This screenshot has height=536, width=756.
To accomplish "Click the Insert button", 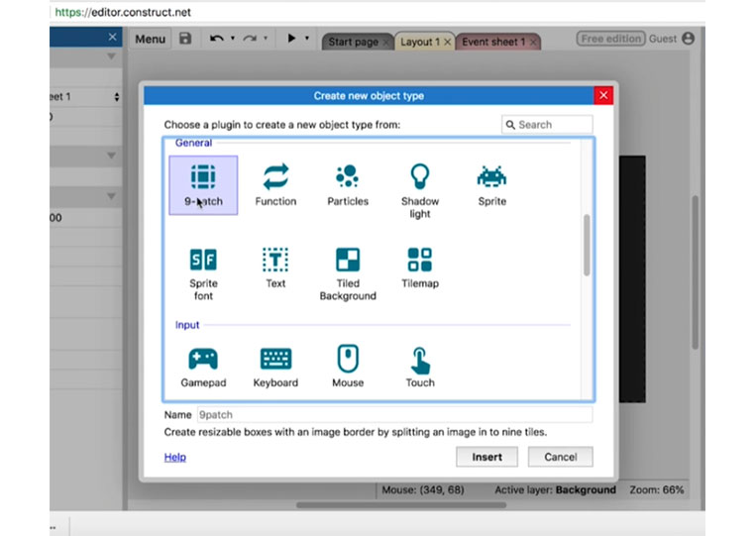I will click(x=486, y=457).
